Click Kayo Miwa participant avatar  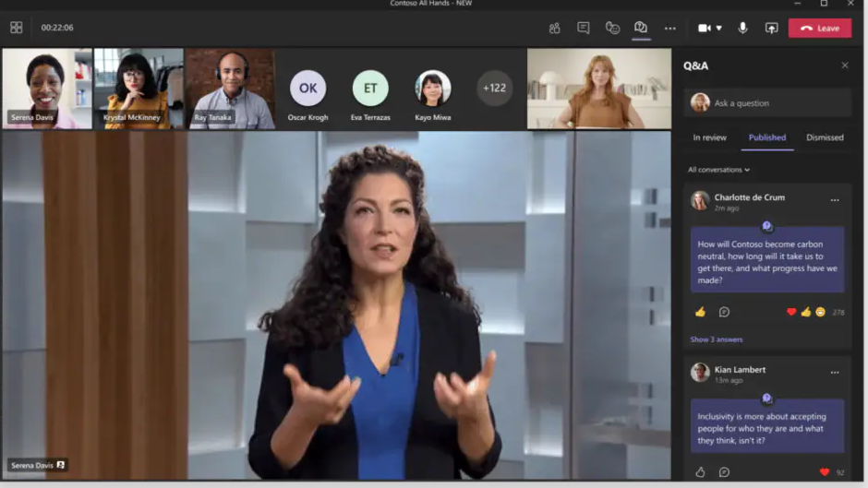[433, 88]
